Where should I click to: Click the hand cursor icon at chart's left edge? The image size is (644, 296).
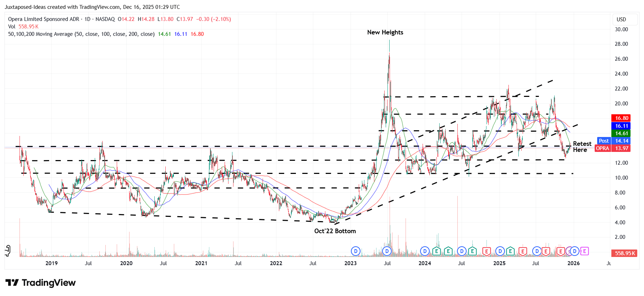7,251
